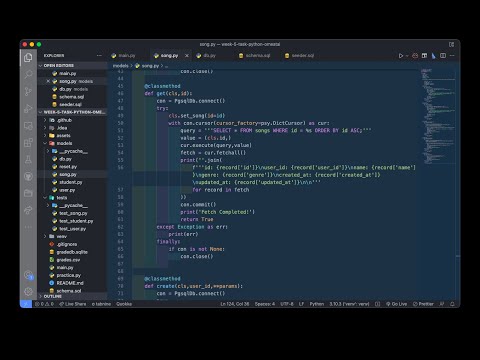Open the Run and Debug view

28,108
